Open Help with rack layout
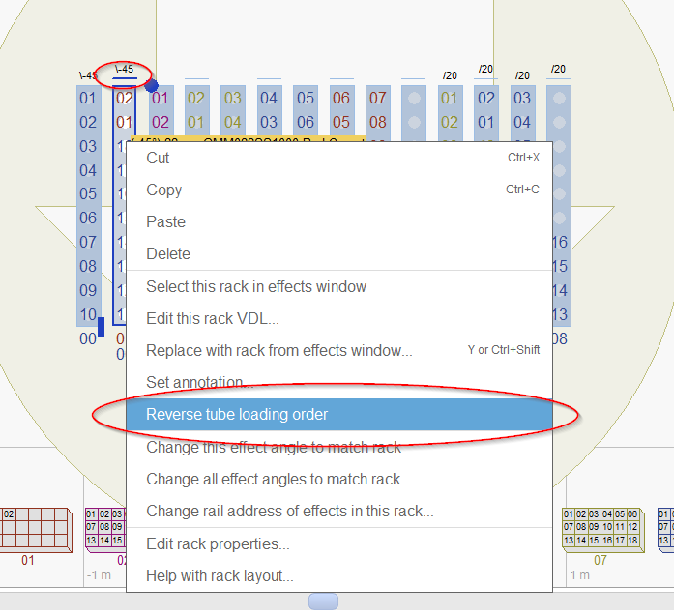The image size is (674, 616). click(x=220, y=576)
